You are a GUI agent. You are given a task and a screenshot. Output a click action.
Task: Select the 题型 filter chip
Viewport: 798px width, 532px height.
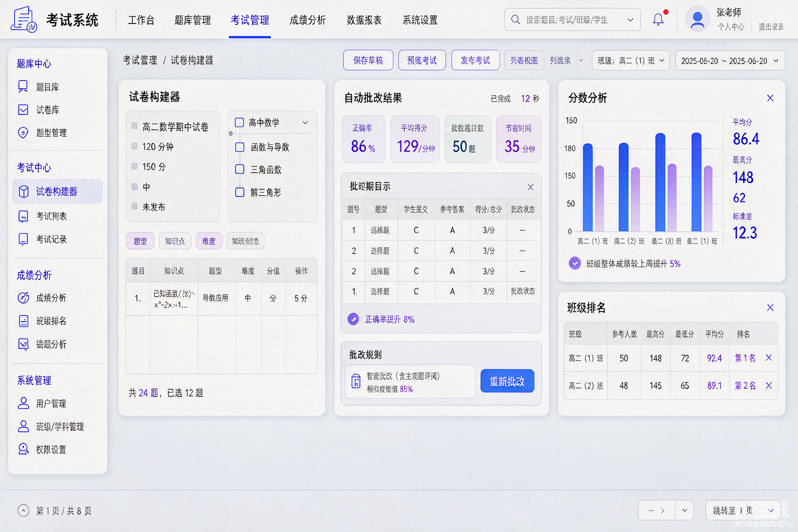(140, 241)
